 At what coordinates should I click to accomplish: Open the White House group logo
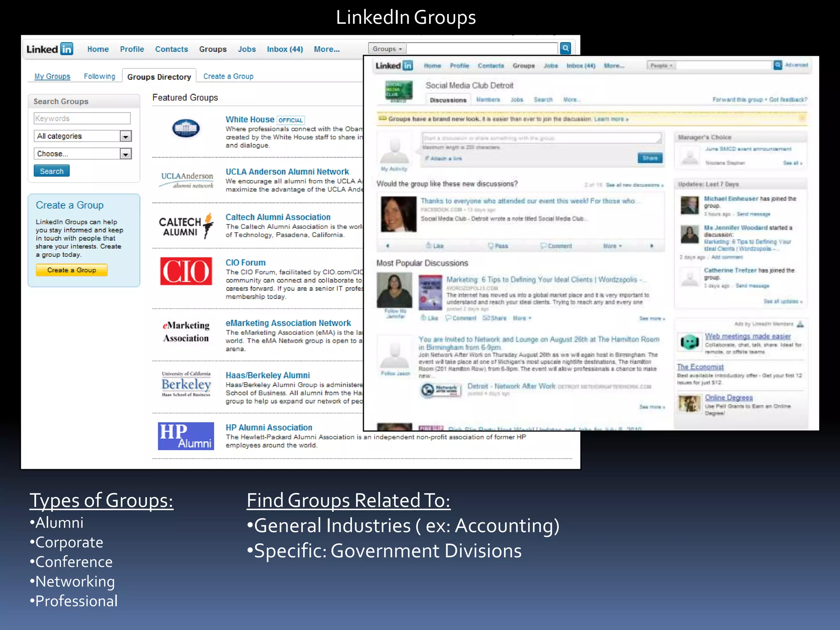tap(186, 128)
